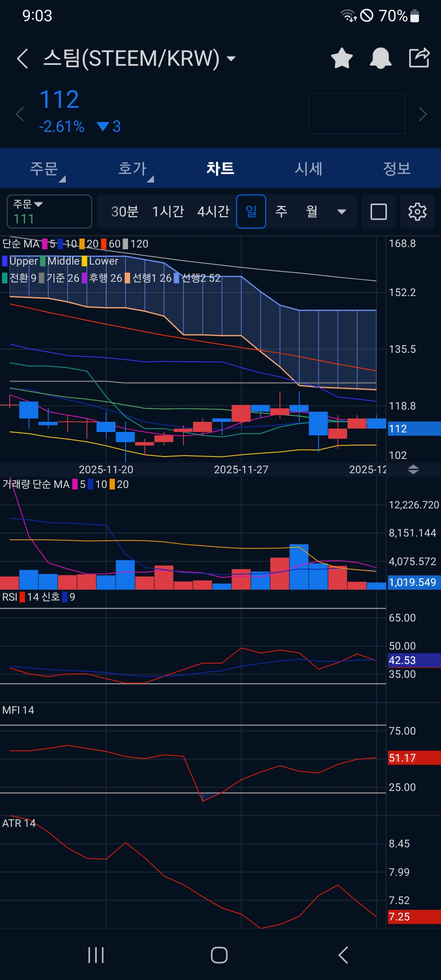Tap the fullscreen chart square icon
Viewport: 441px width, 980px height.
tap(379, 212)
